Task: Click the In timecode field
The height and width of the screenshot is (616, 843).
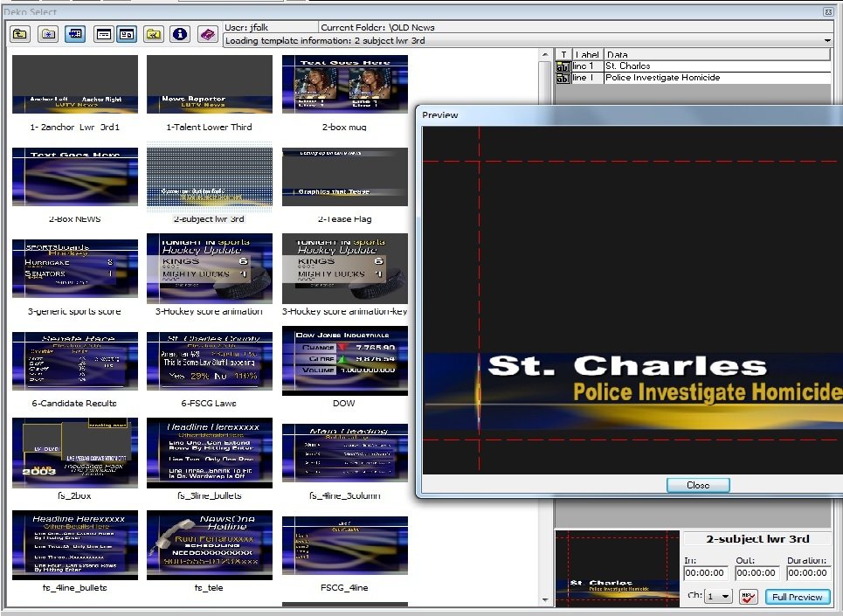Action: pos(705,573)
